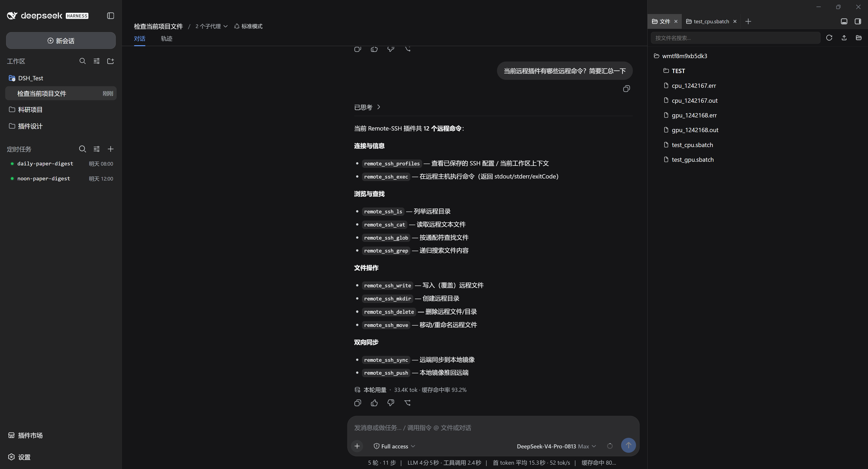Switch to the 轨迹 tab
The height and width of the screenshot is (469, 868).
(x=166, y=38)
